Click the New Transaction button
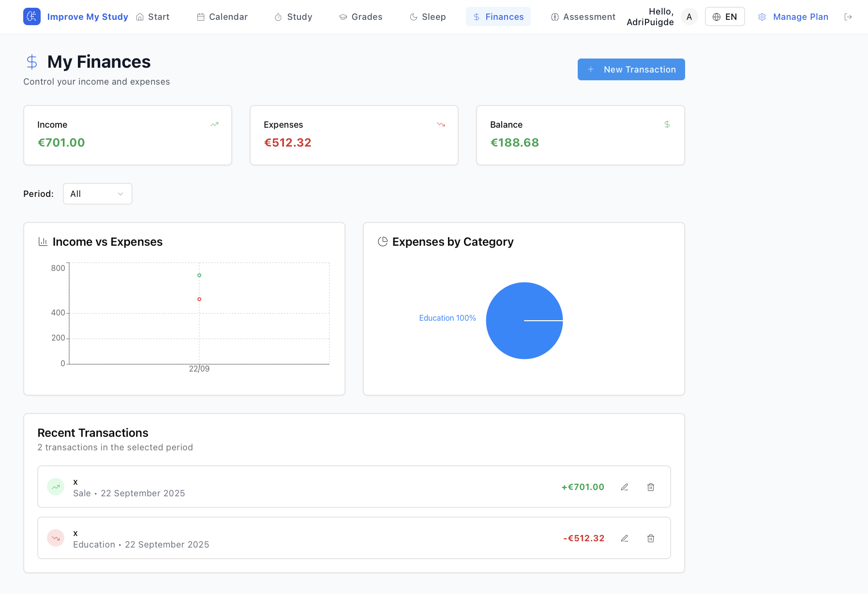The width and height of the screenshot is (868, 594). coord(631,69)
